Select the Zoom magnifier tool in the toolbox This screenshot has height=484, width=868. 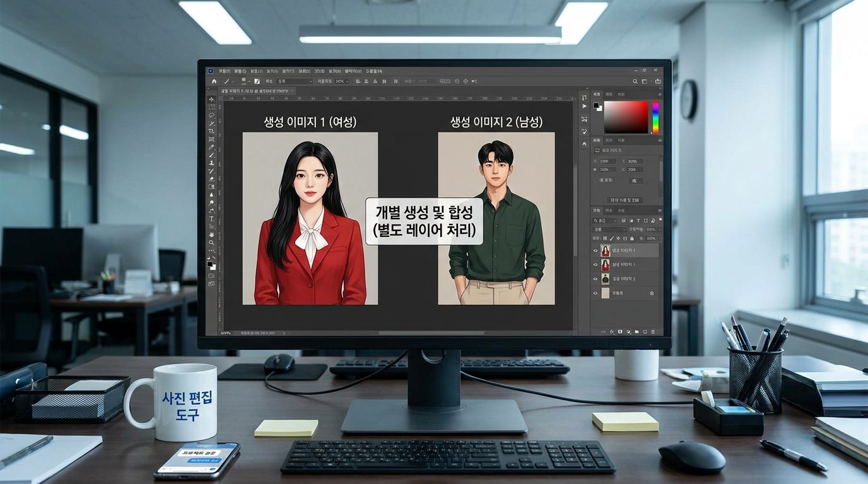coord(211,243)
